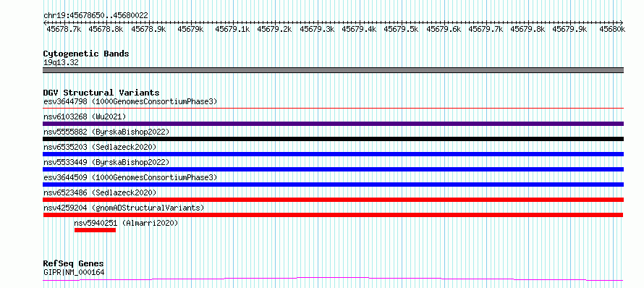Open variant nsv5533449 (ByrskaBishop2022) label
The height and width of the screenshot is (288, 644).
(x=106, y=162)
